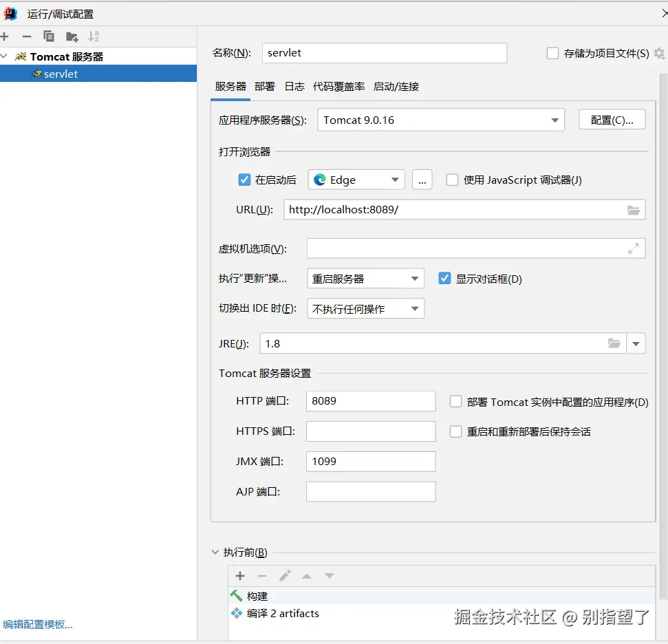The width and height of the screenshot is (668, 644).
Task: Click the browser ellipsis browse button
Action: (x=422, y=180)
